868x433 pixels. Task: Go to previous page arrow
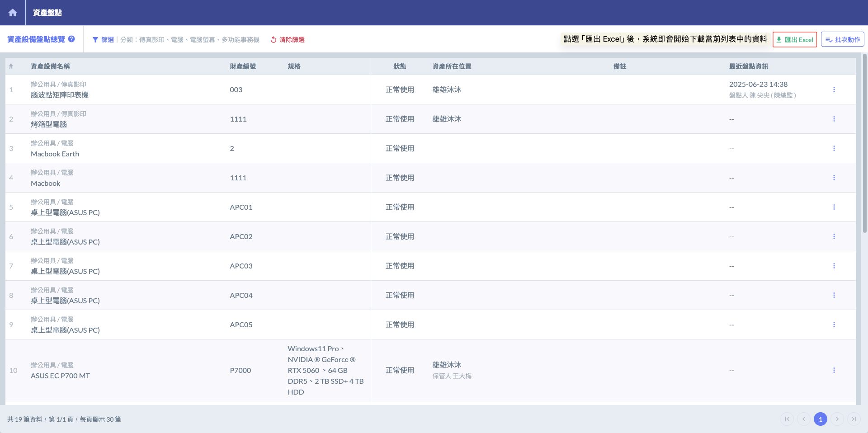point(804,419)
